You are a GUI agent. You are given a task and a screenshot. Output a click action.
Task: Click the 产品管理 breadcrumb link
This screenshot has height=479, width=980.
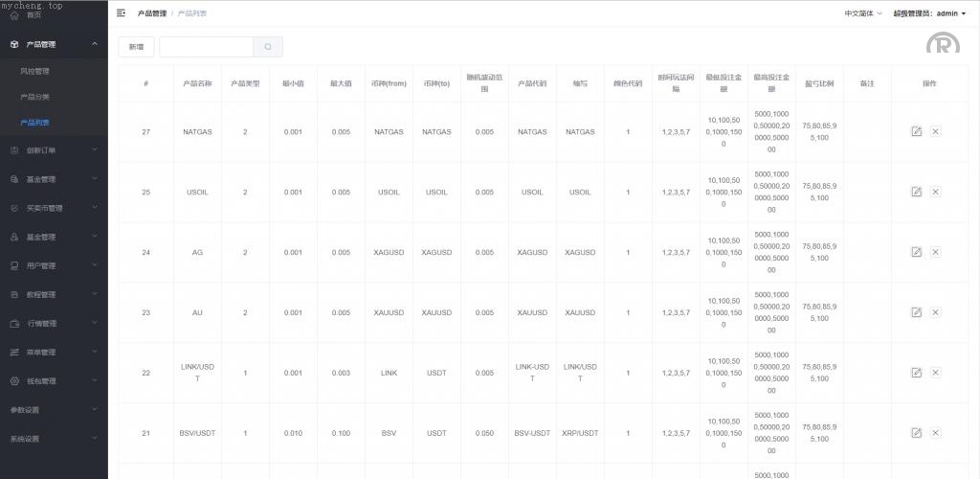[151, 13]
